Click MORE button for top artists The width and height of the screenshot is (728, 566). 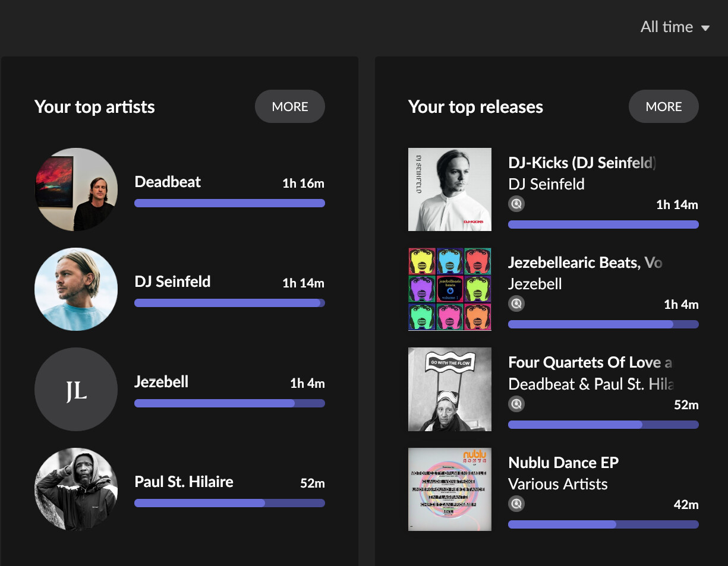point(290,106)
